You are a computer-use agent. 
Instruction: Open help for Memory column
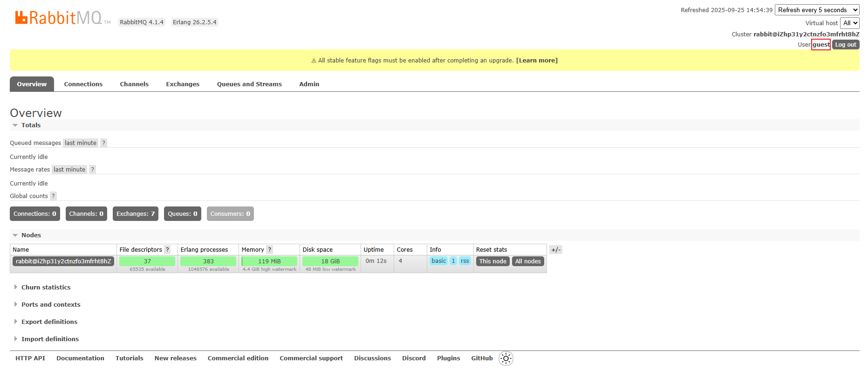pos(269,250)
